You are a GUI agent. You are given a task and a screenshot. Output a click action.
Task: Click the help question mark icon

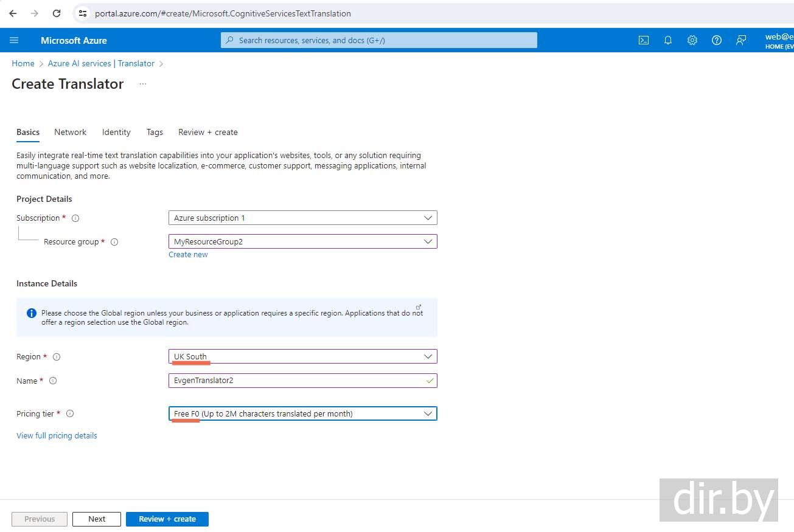[x=716, y=40]
